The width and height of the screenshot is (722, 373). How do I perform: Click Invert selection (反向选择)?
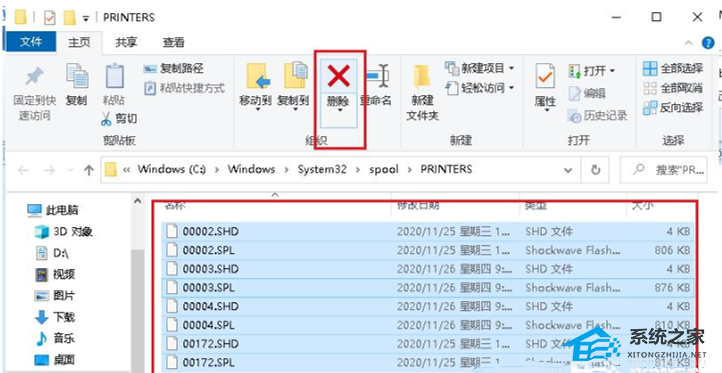673,108
